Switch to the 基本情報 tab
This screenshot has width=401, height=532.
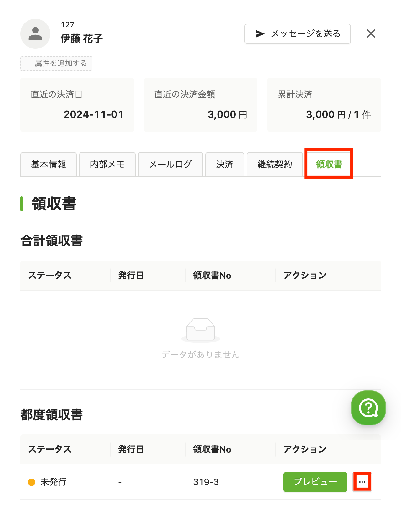coord(49,165)
